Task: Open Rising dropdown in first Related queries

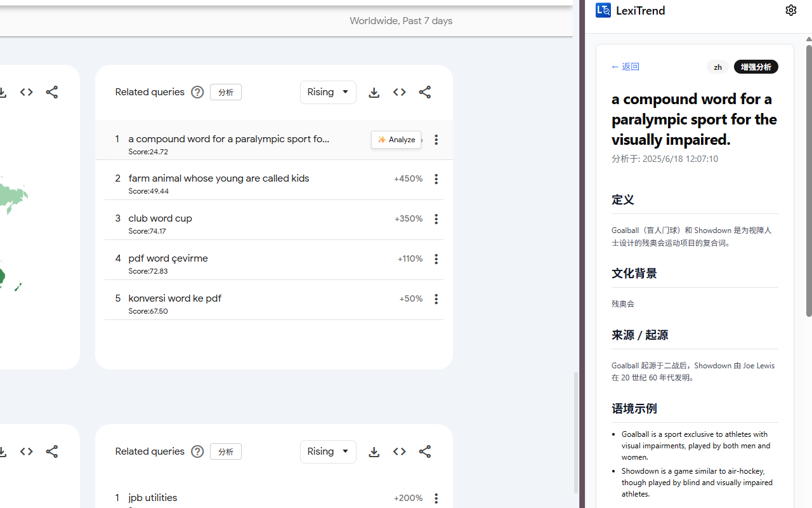Action: 328,92
